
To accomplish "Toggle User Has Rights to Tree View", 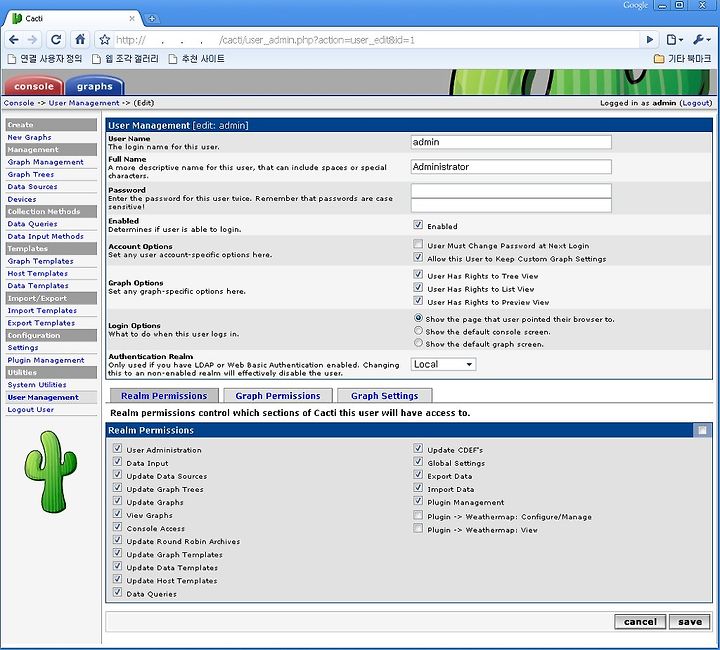I will [418, 274].
